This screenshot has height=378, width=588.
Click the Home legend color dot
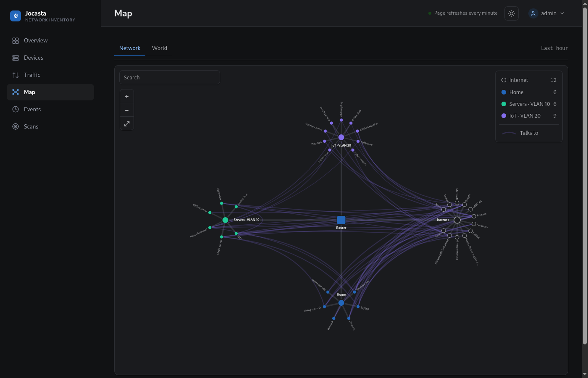[x=504, y=92]
